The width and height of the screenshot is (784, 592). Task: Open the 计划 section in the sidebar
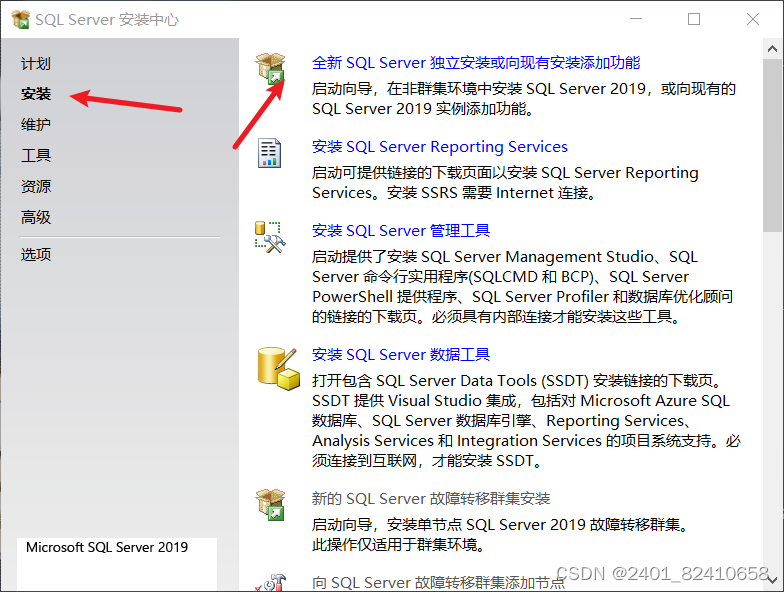(36, 64)
